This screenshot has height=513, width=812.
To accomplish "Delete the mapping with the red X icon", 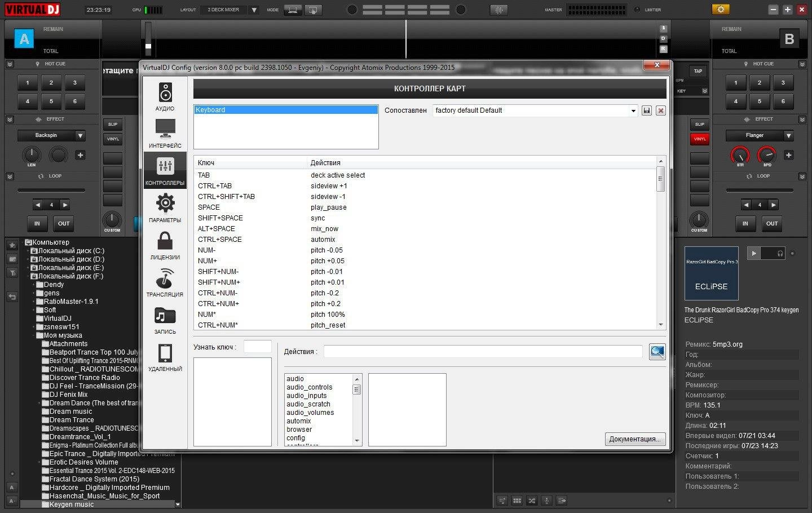I will coord(661,110).
